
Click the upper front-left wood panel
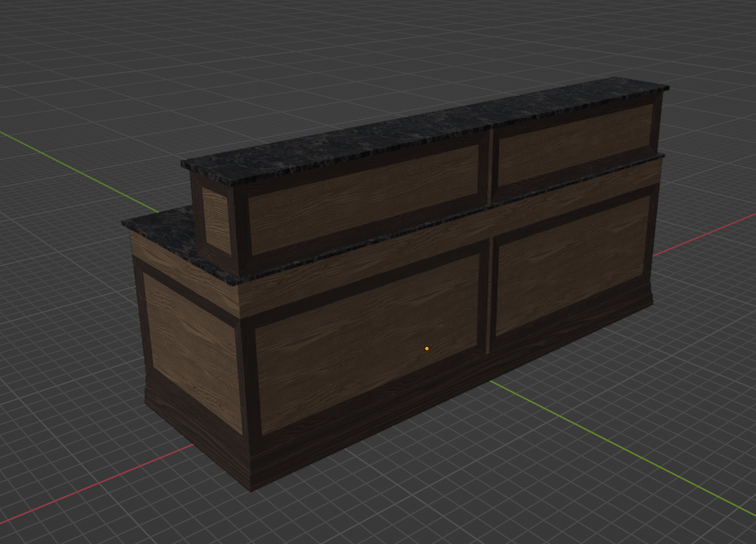[x=364, y=199]
